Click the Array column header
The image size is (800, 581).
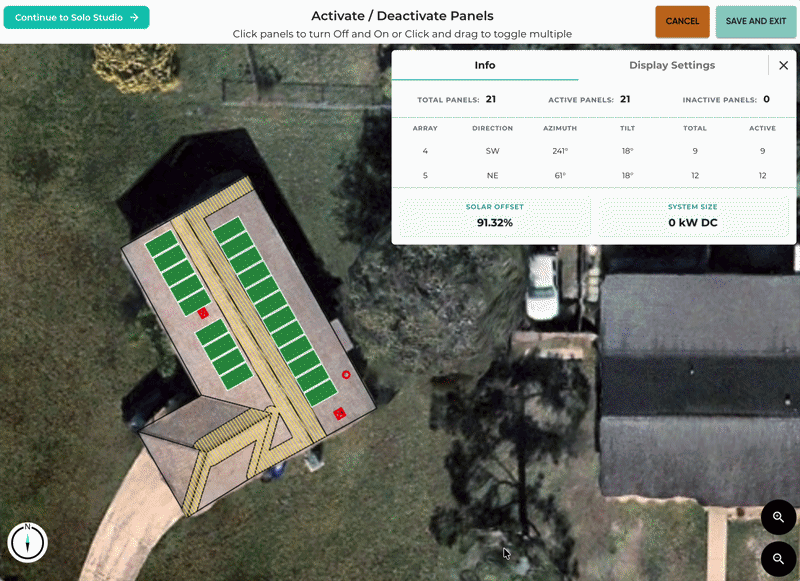tap(425, 128)
